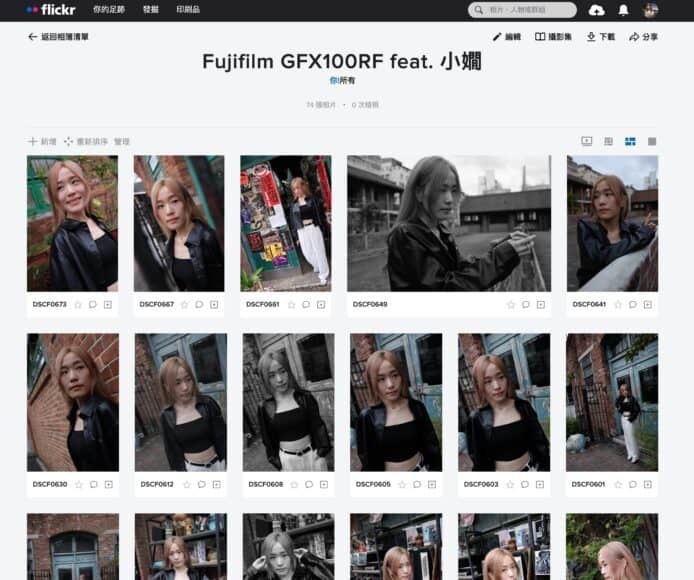Click comment icon on DSCF0605
The width and height of the screenshot is (694, 580).
[x=416, y=484]
